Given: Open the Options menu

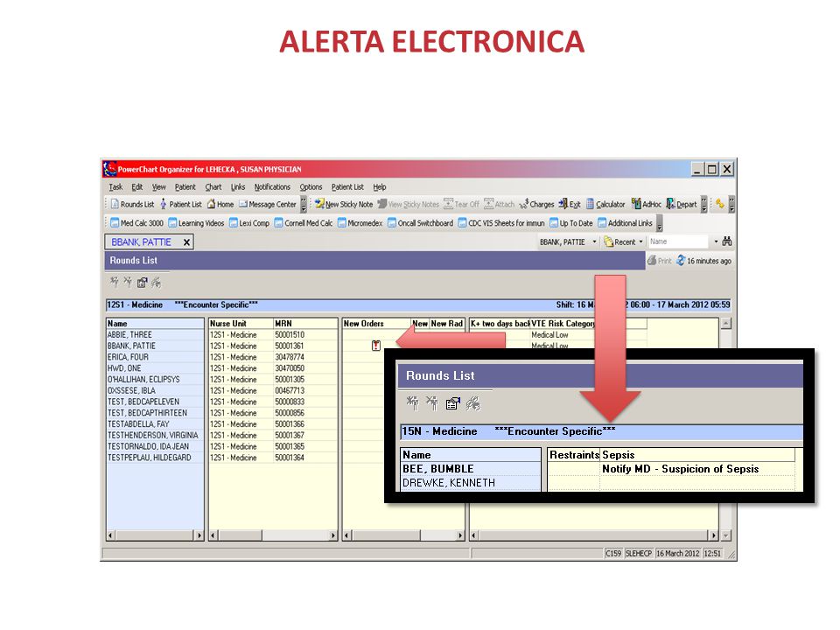Looking at the screenshot, I should click(x=311, y=187).
